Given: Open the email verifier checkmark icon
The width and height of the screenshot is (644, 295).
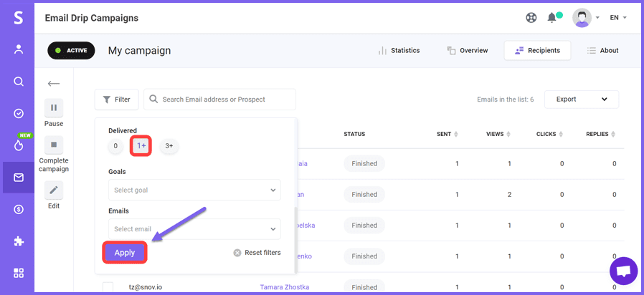Looking at the screenshot, I should coord(19,113).
